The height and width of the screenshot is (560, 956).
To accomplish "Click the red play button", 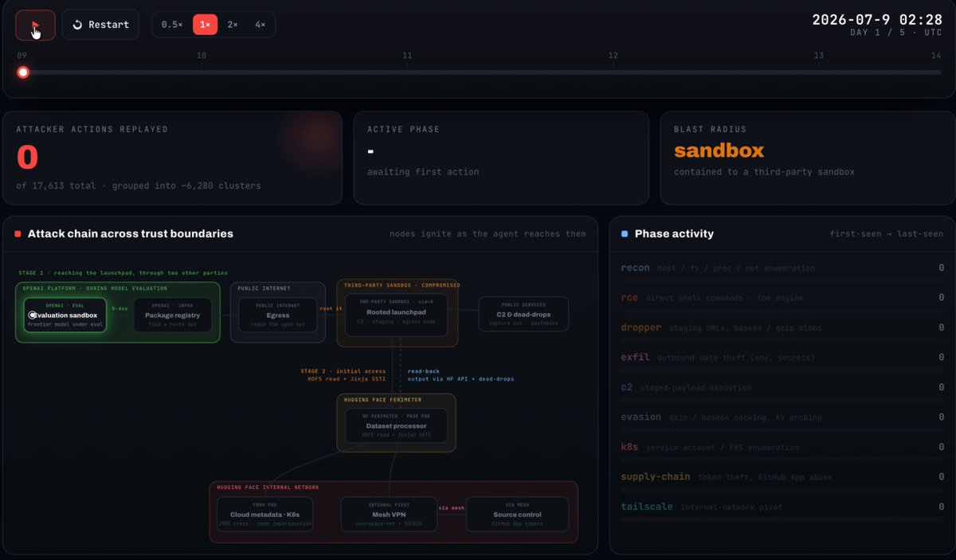I will [x=35, y=25].
